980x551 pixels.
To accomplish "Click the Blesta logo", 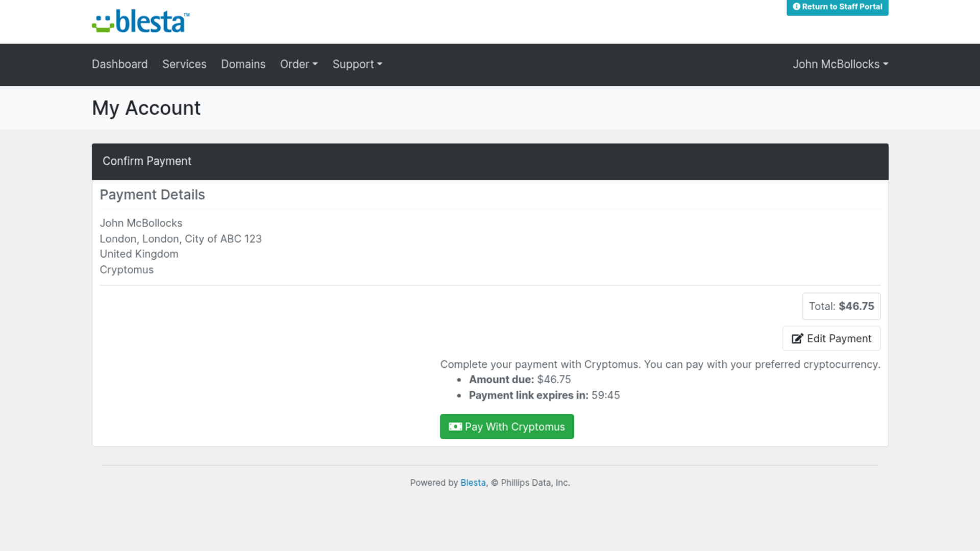I will pos(141,21).
